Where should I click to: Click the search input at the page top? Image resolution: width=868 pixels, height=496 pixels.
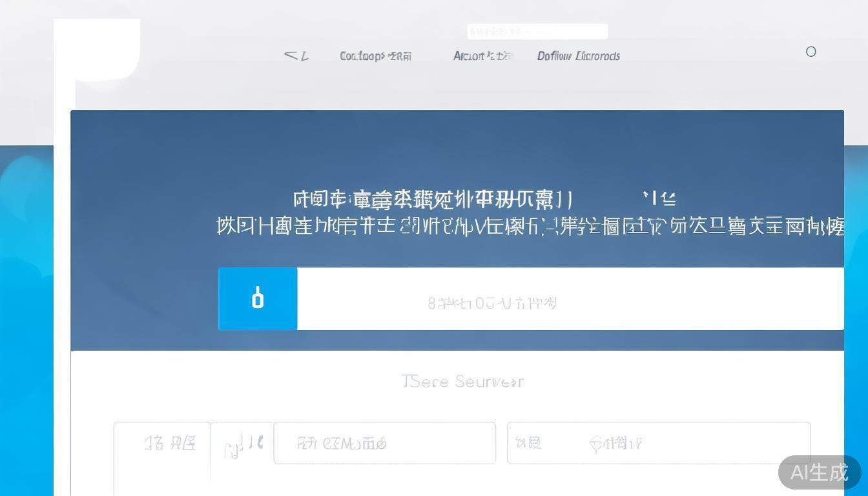537,32
